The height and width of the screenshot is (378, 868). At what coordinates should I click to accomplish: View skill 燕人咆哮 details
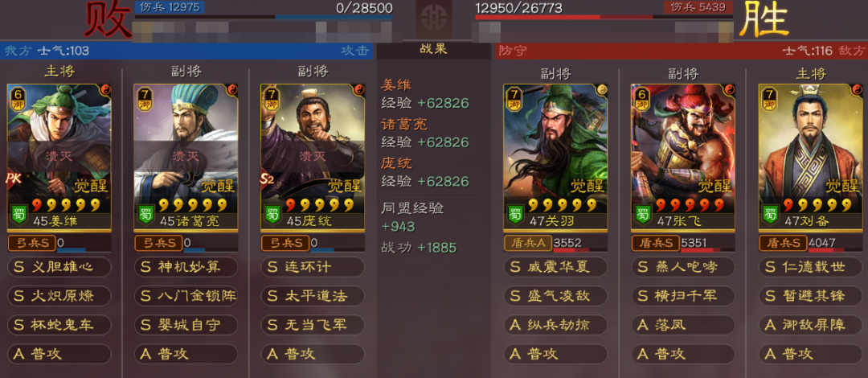click(684, 267)
